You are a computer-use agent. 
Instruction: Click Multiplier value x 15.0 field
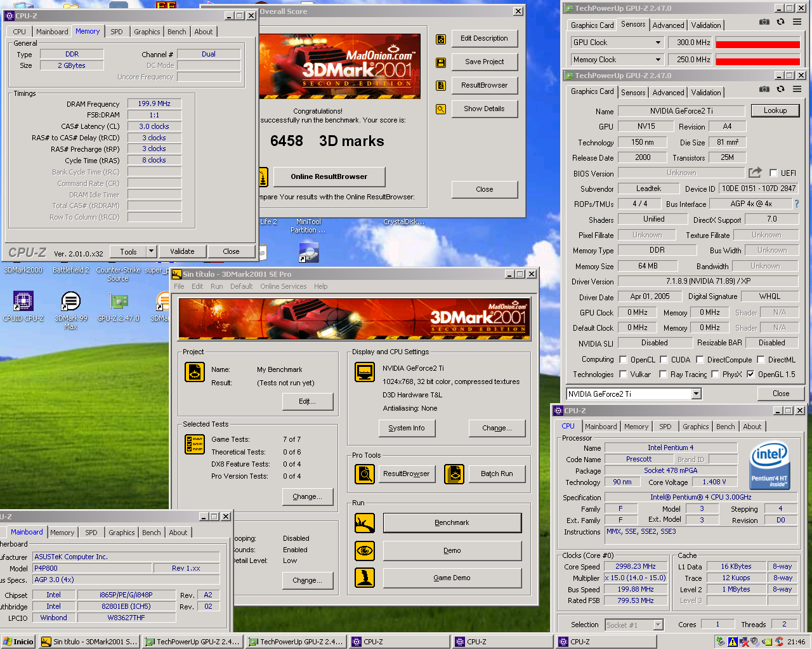[x=636, y=578]
